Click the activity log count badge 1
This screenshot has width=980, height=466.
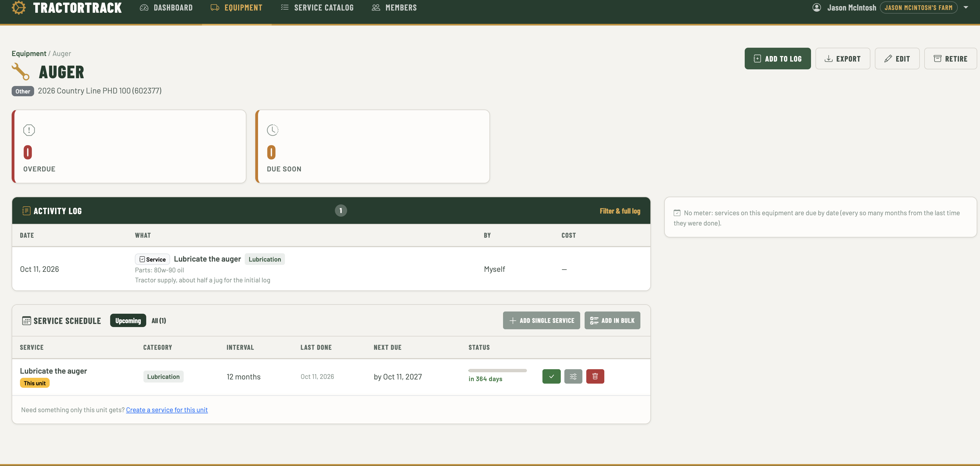coord(340,211)
